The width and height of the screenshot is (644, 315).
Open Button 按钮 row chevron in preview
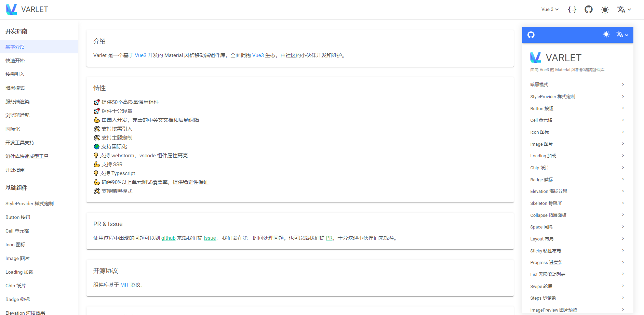point(623,108)
